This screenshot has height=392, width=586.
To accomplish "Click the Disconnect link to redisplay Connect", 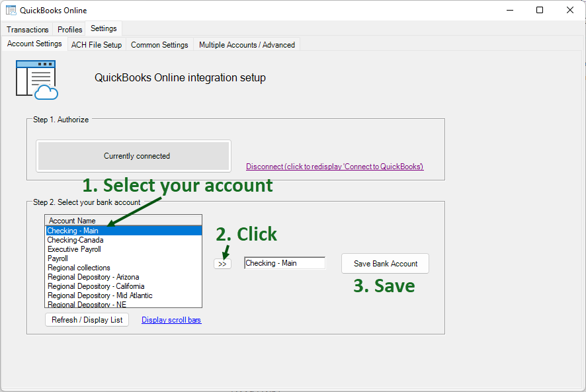I will pyautogui.click(x=335, y=167).
